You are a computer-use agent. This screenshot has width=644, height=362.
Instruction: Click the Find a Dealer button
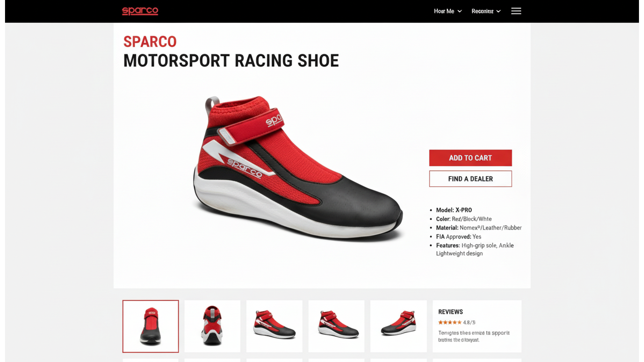470,179
